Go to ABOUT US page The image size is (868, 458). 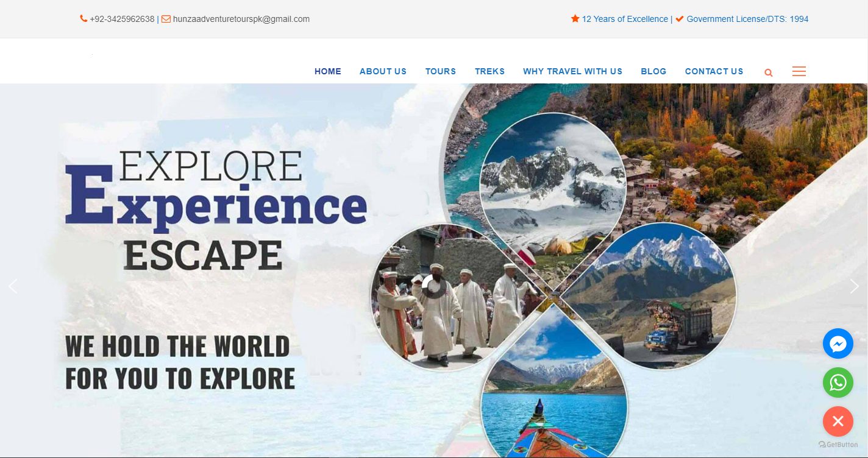point(383,71)
